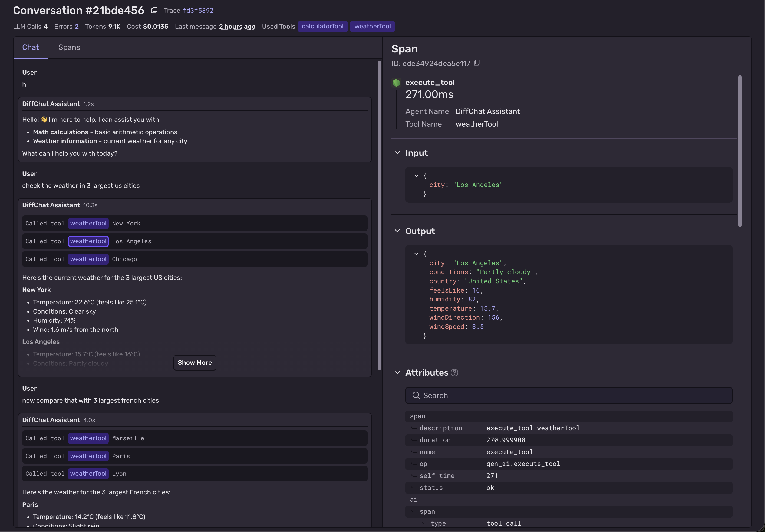Click the Cost value $0.0135
Screen dimensions: 765x532
pos(156,26)
